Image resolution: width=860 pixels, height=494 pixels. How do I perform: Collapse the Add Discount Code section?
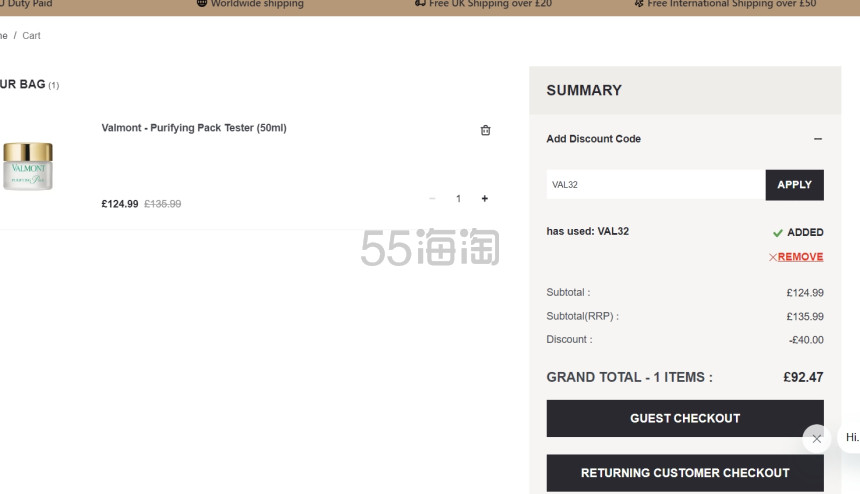pos(818,139)
